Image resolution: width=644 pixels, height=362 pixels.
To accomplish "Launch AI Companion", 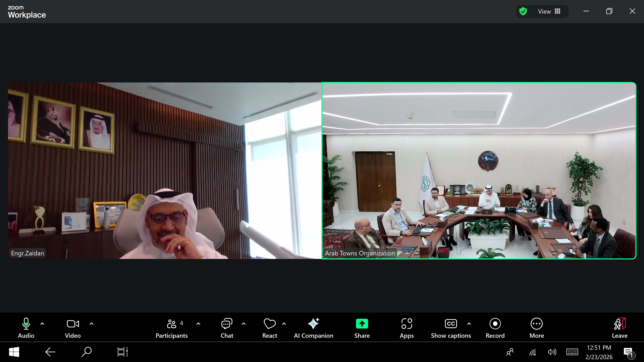I will 313,327.
